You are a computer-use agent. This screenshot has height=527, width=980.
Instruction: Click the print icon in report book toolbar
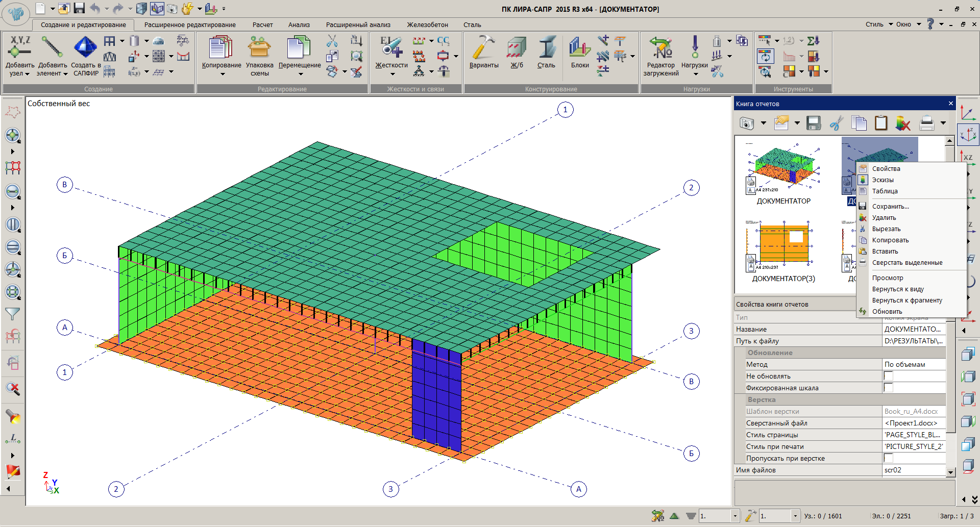pyautogui.click(x=926, y=123)
